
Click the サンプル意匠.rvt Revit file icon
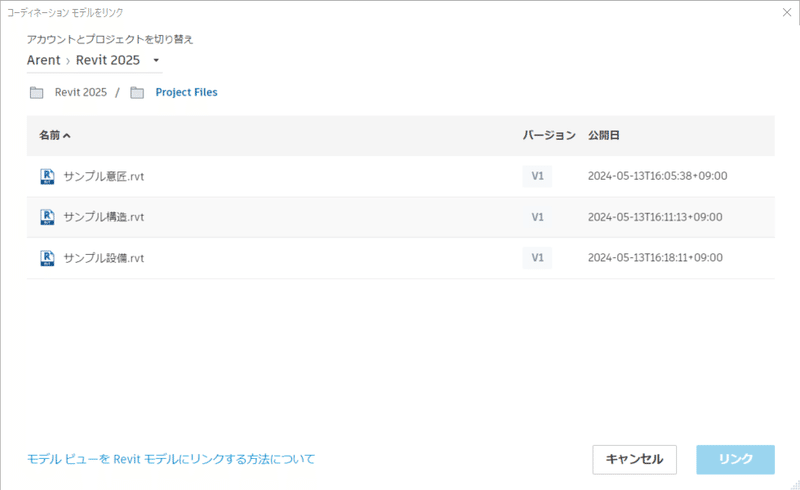(x=46, y=176)
